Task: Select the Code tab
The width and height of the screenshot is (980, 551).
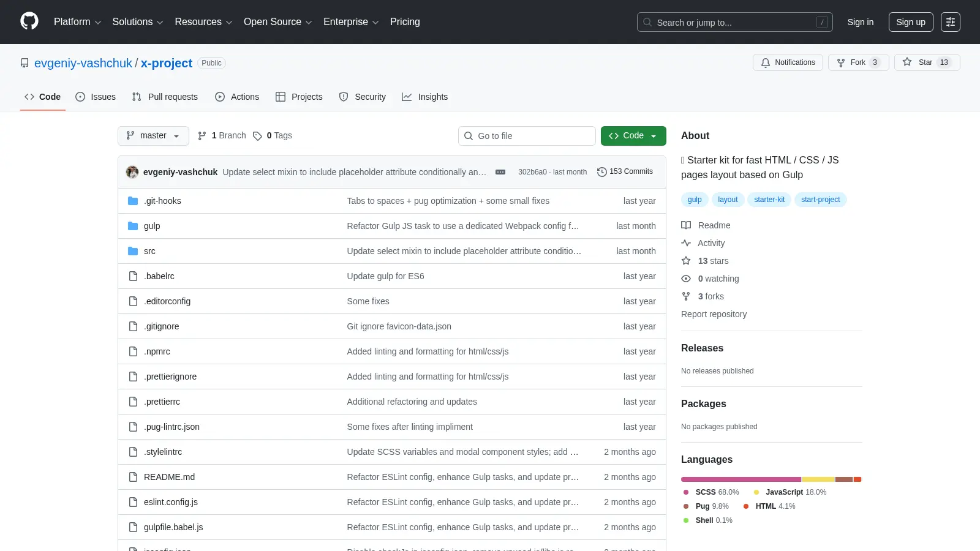Action: point(43,97)
